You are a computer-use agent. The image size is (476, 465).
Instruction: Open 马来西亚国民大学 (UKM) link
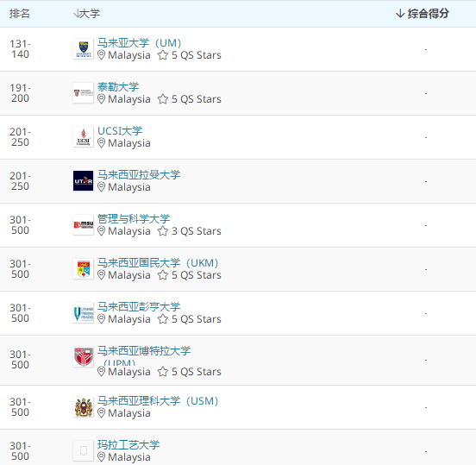[158, 263]
